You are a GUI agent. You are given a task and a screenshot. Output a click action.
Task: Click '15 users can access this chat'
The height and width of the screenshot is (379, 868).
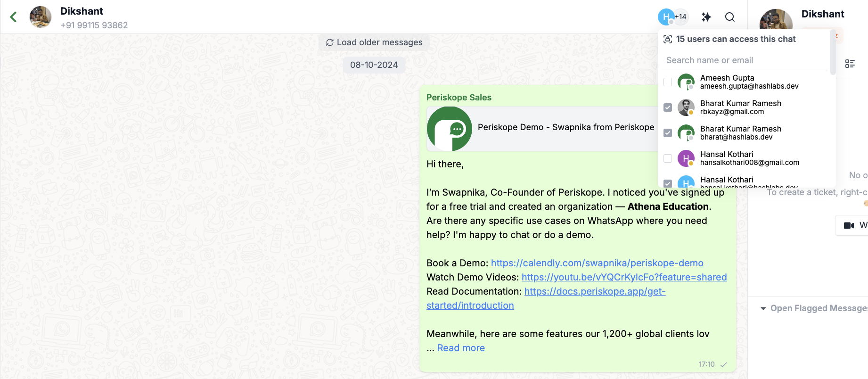pyautogui.click(x=736, y=39)
